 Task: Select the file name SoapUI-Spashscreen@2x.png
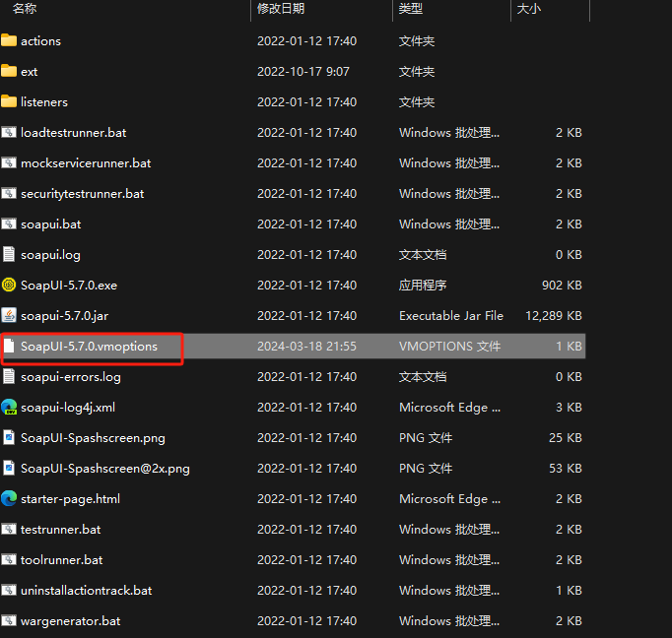[105, 469]
